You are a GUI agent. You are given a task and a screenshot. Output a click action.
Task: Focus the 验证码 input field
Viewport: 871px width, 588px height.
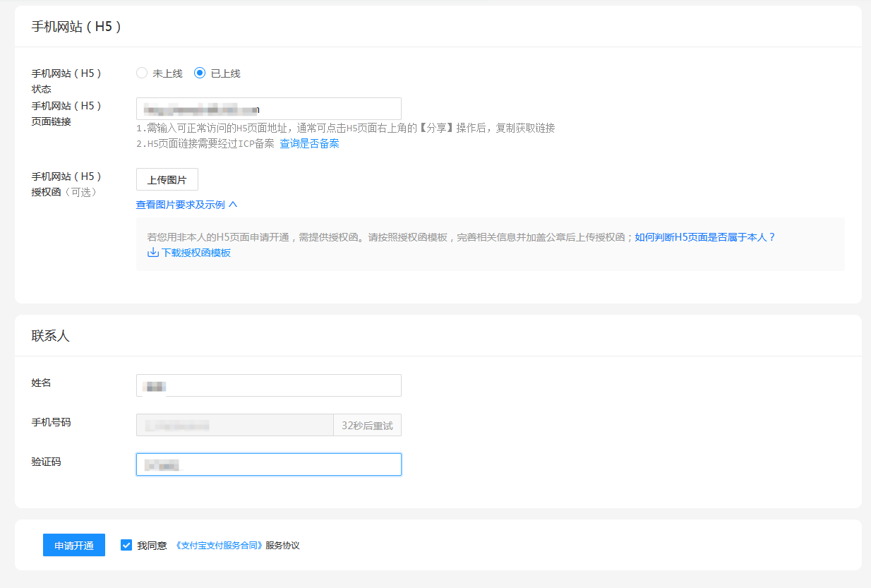click(x=268, y=464)
